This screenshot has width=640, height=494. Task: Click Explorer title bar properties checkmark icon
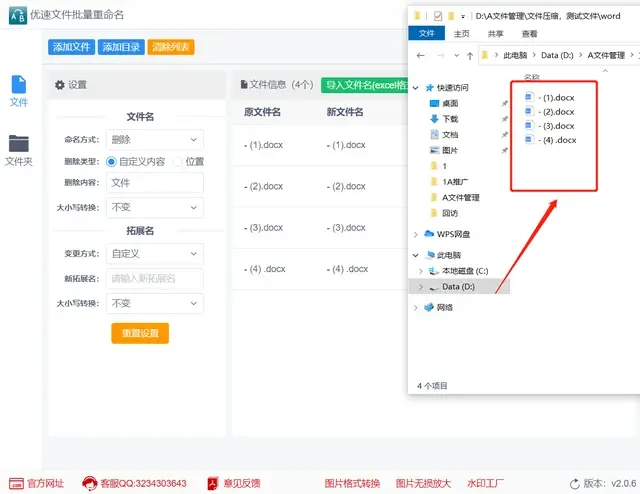point(438,16)
